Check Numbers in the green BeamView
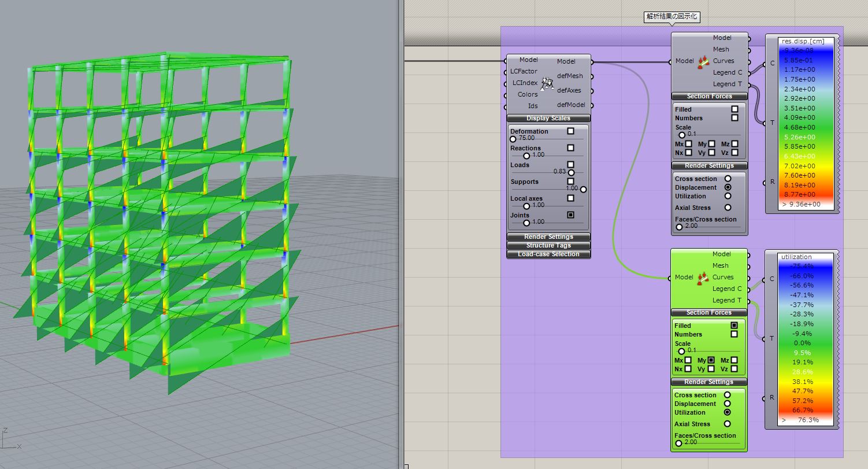Image resolution: width=868 pixels, height=469 pixels. pos(735,334)
